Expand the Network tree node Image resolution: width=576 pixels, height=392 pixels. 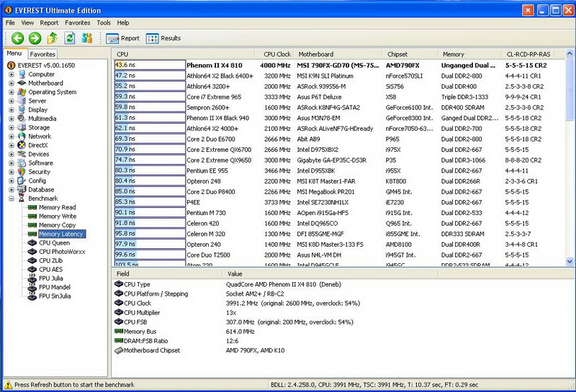(x=12, y=136)
